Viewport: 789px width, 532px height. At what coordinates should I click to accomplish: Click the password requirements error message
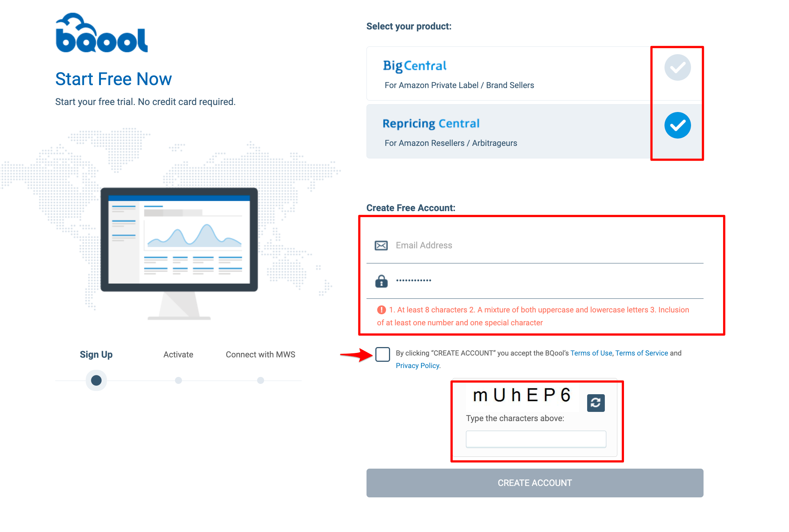point(533,316)
